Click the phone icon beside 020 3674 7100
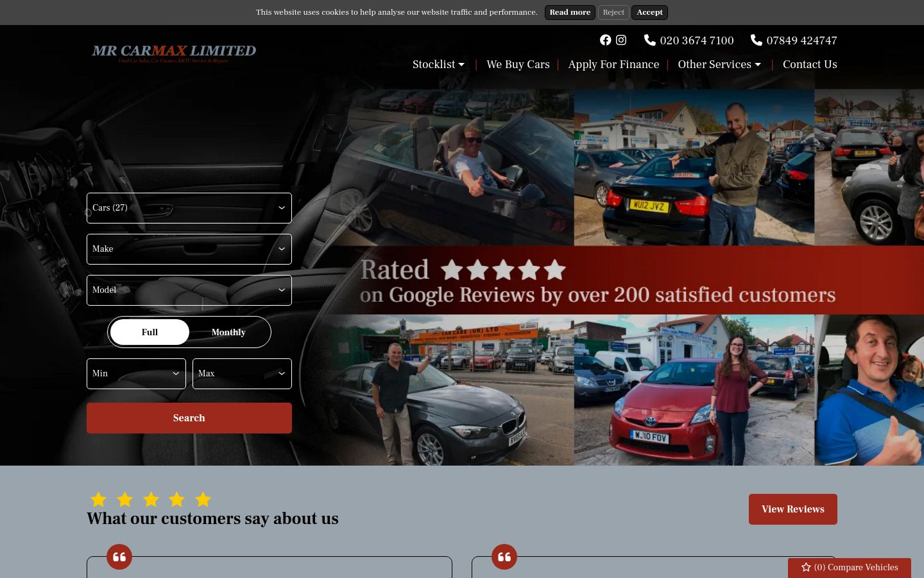Screen dimensions: 924x578 (649, 40)
